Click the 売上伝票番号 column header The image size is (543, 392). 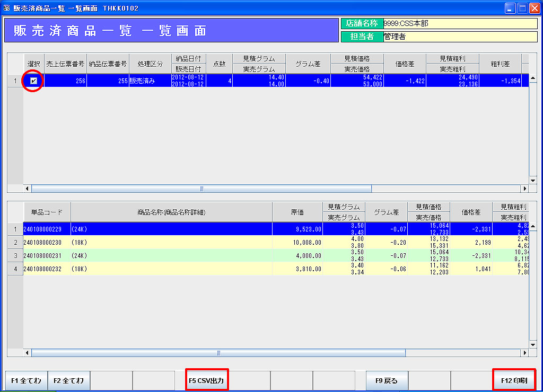[x=65, y=64]
